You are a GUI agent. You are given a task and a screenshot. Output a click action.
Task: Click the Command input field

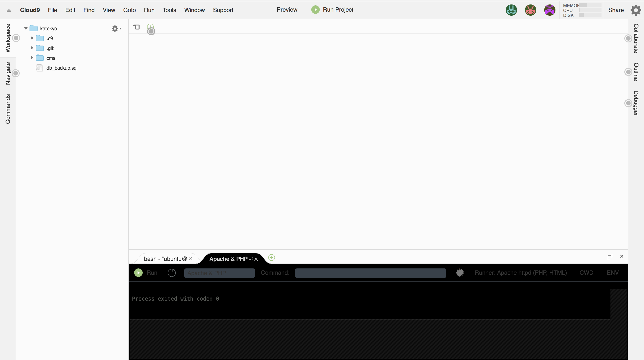(x=371, y=273)
